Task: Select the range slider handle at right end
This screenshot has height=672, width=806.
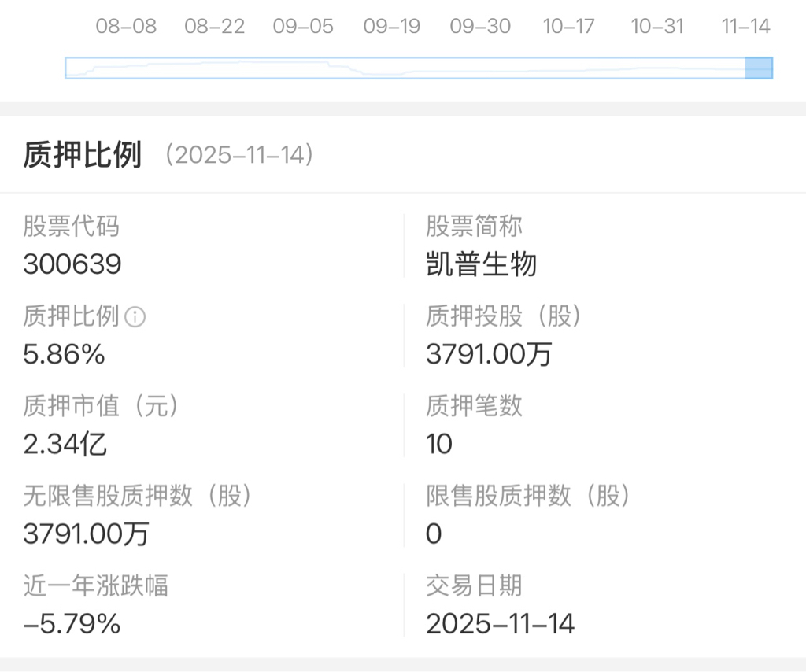Action: pyautogui.click(x=759, y=68)
